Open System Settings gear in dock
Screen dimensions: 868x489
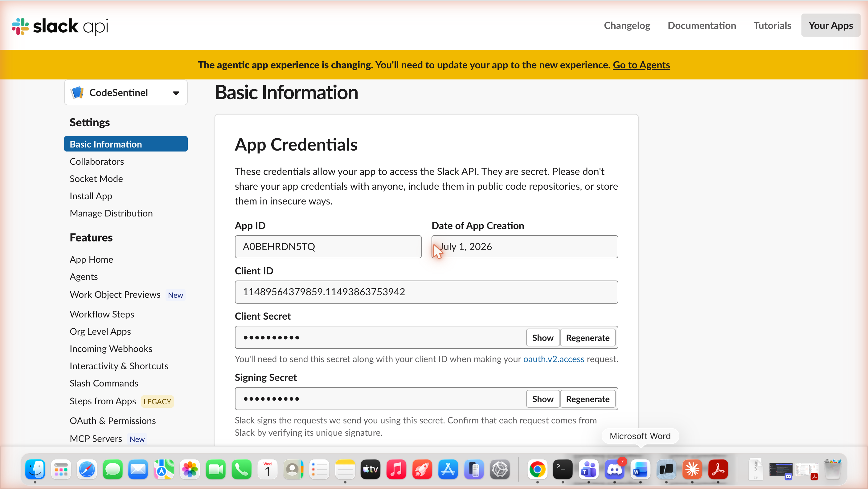[x=500, y=469]
